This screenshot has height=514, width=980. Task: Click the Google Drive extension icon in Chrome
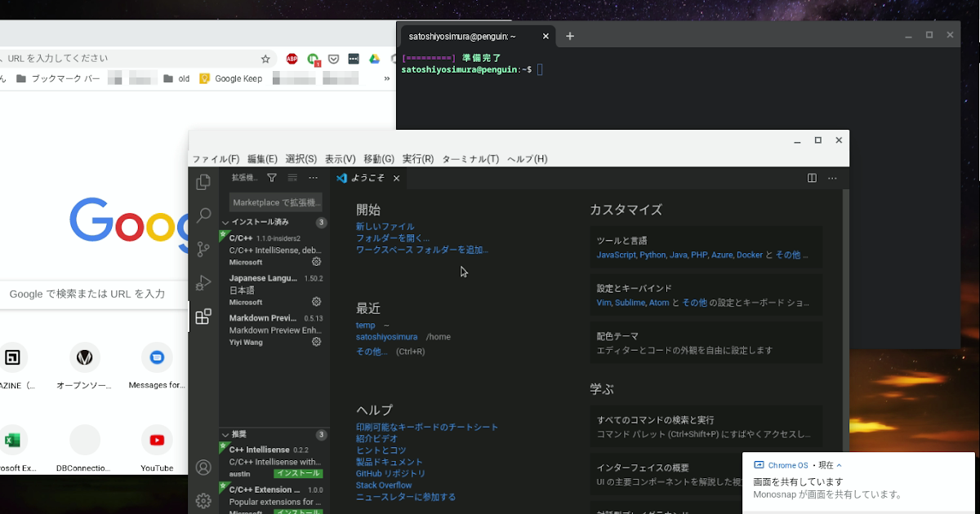click(x=374, y=59)
